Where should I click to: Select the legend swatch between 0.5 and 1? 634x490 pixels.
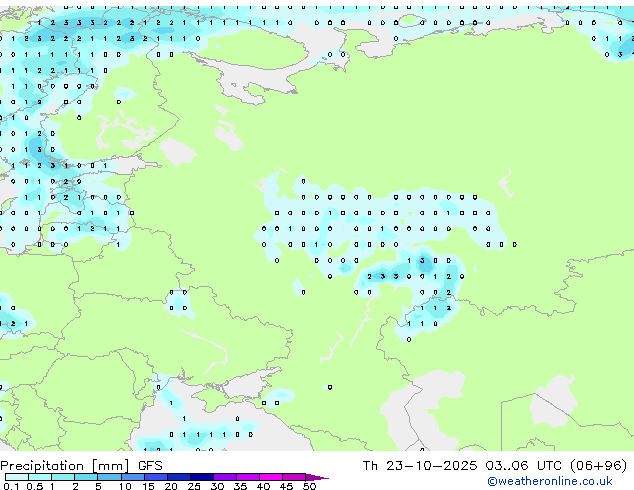[x=40, y=477]
